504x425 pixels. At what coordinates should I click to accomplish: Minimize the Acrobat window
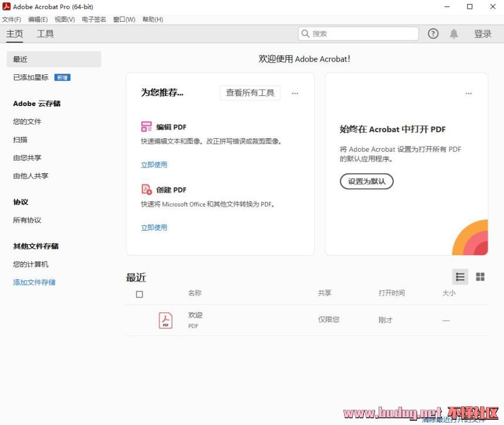tap(447, 6)
